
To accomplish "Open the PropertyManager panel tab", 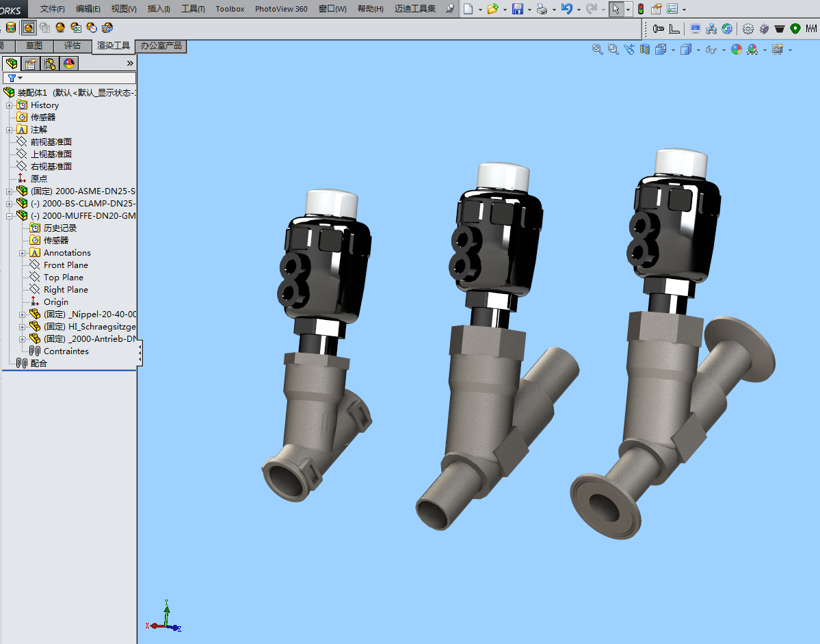I will pyautogui.click(x=30, y=64).
